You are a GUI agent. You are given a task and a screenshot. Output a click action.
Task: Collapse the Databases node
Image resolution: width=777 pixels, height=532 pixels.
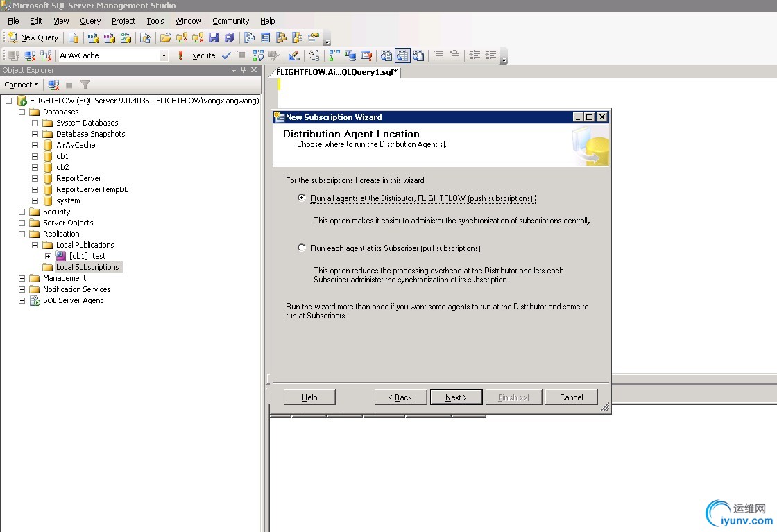(x=22, y=112)
